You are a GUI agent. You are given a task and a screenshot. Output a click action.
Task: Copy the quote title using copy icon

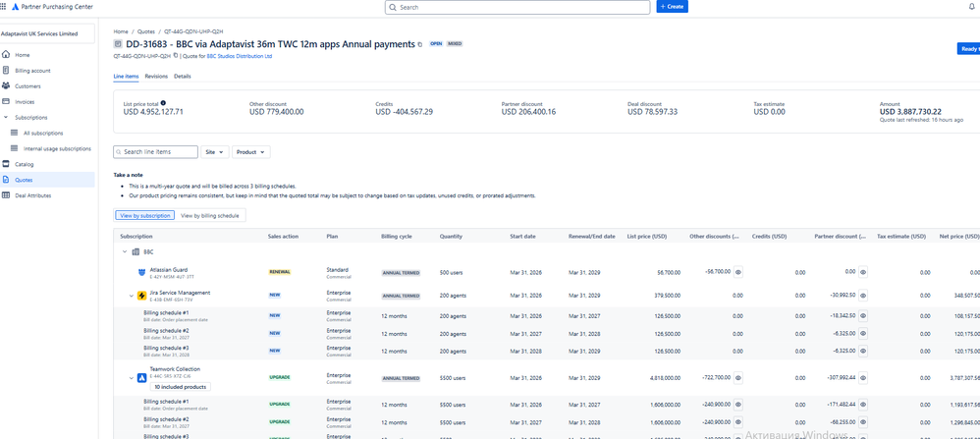[x=420, y=44]
